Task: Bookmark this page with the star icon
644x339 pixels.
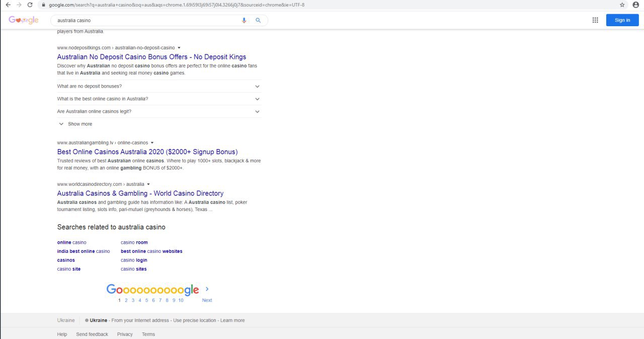Action: [x=622, y=5]
